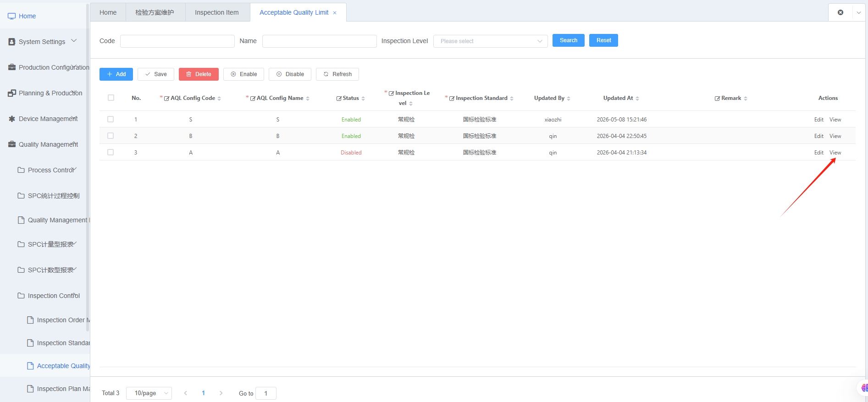Focus the Code search input field
The width and height of the screenshot is (868, 402).
point(177,41)
